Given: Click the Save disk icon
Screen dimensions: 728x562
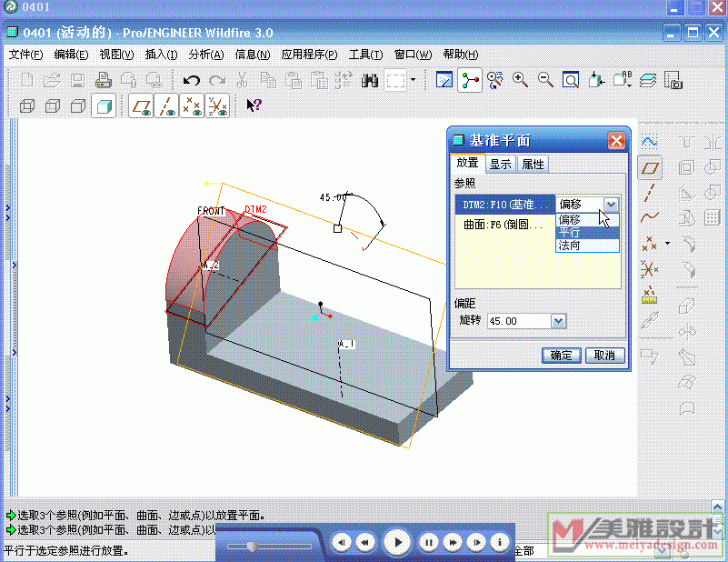Looking at the screenshot, I should (x=77, y=80).
